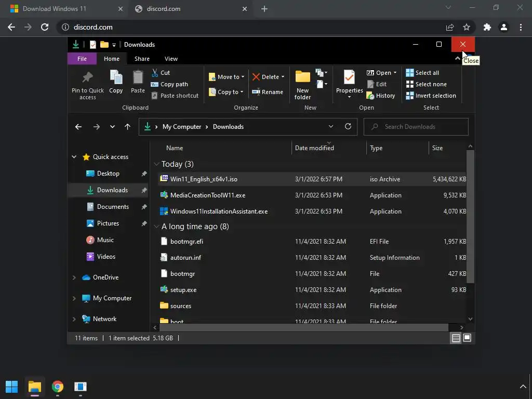Rename the selected item
The height and width of the screenshot is (399, 532).
pyautogui.click(x=268, y=92)
